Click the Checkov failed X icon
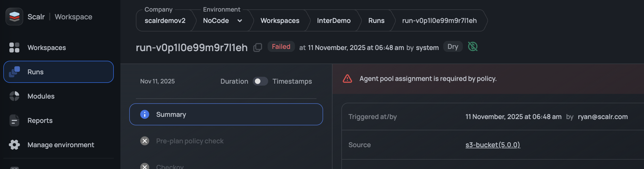Image resolution: width=644 pixels, height=169 pixels. pos(145,166)
